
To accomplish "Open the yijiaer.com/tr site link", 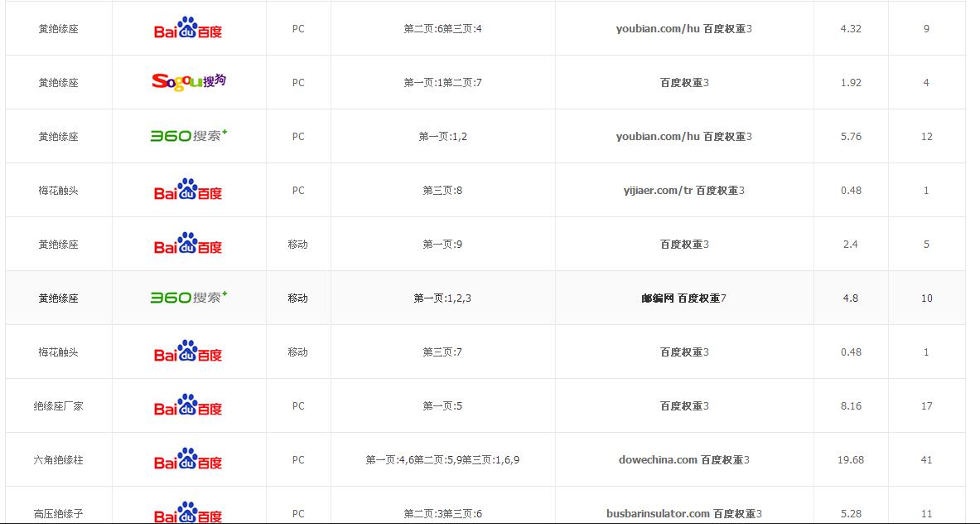I will pyautogui.click(x=658, y=191).
